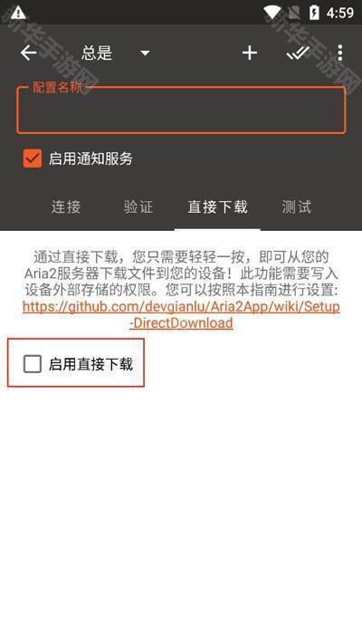Open the Setup-DirectDownload GitHub wiki link
Screen dimensions: 362x644
point(181,314)
